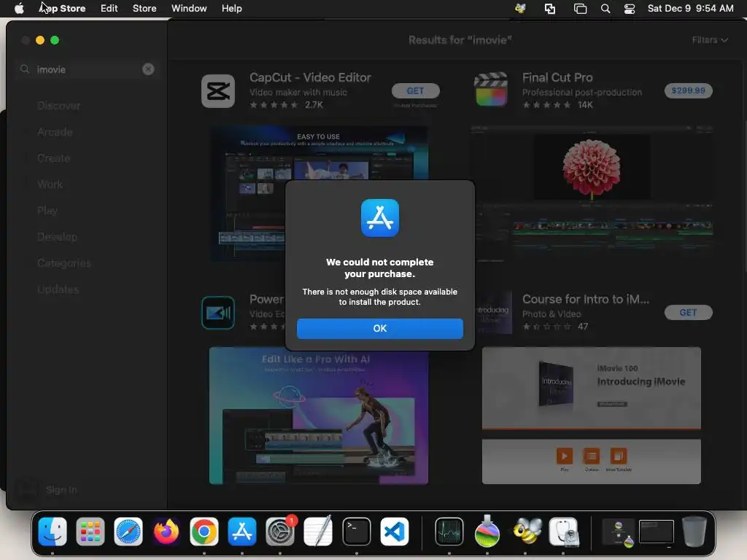The width and height of the screenshot is (747, 560).
Task: Go to Arcade in the sidebar
Action: coord(55,132)
